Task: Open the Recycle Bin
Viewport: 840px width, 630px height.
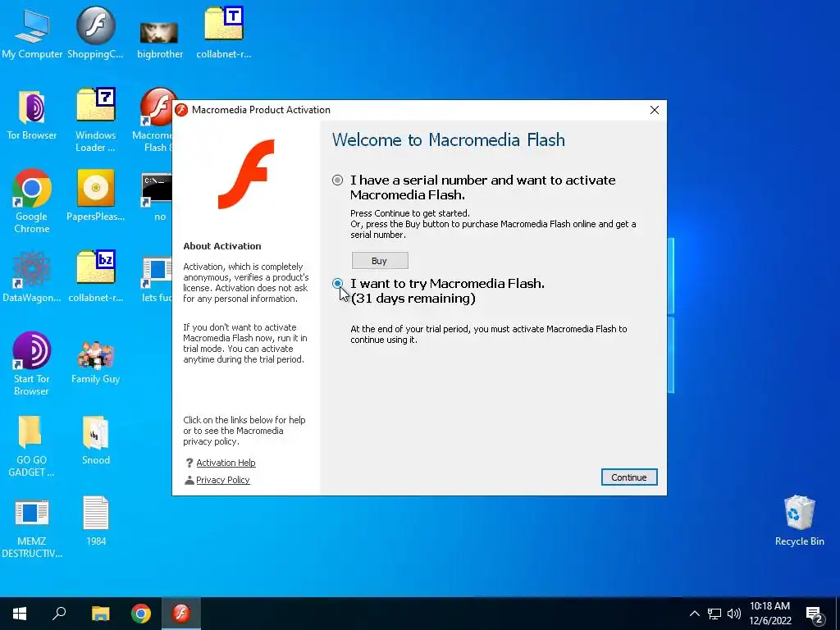Action: (799, 521)
